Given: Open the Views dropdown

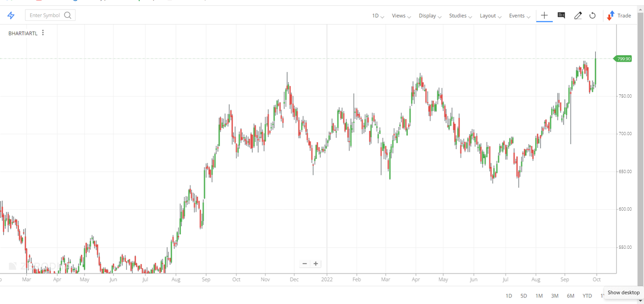Looking at the screenshot, I should [401, 16].
